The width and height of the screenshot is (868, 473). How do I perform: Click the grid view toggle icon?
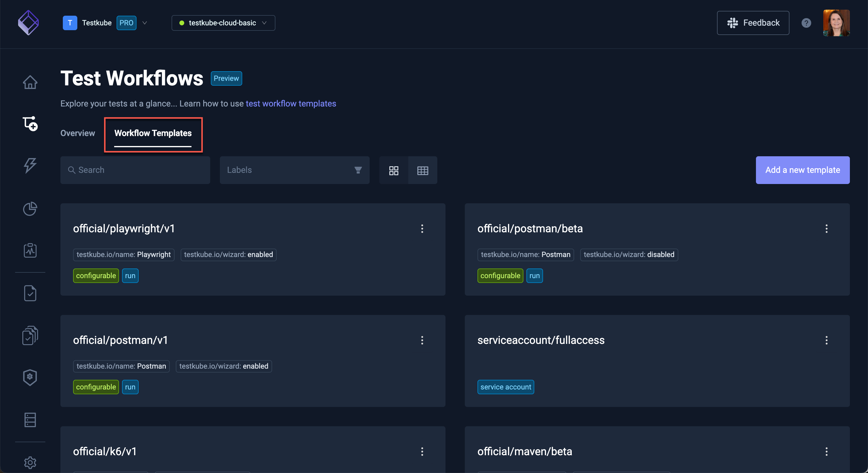pyautogui.click(x=394, y=170)
